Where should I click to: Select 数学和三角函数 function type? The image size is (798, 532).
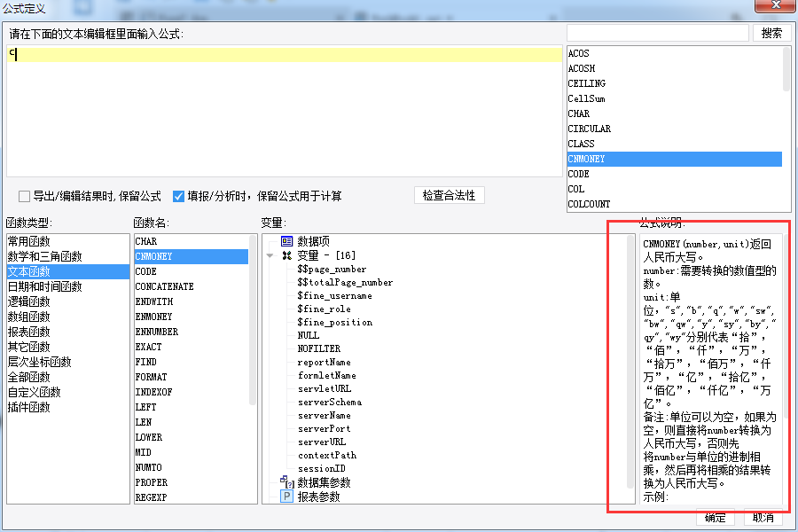click(x=67, y=256)
